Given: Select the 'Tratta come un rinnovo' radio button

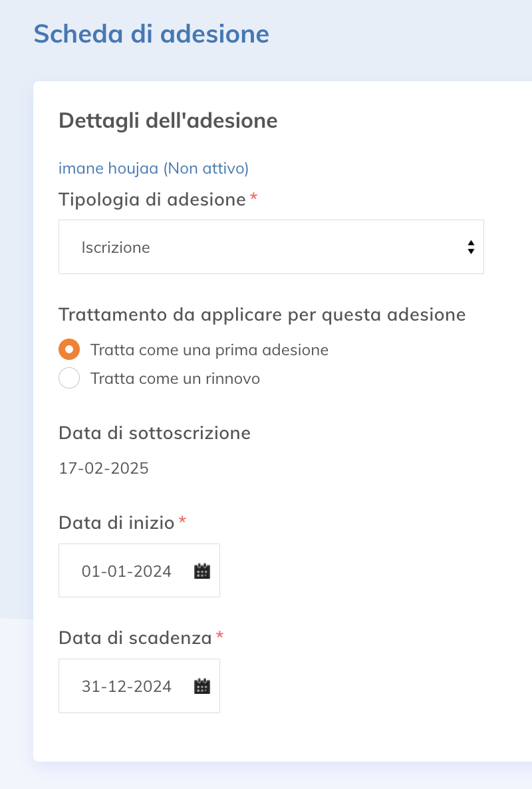Looking at the screenshot, I should [69, 378].
